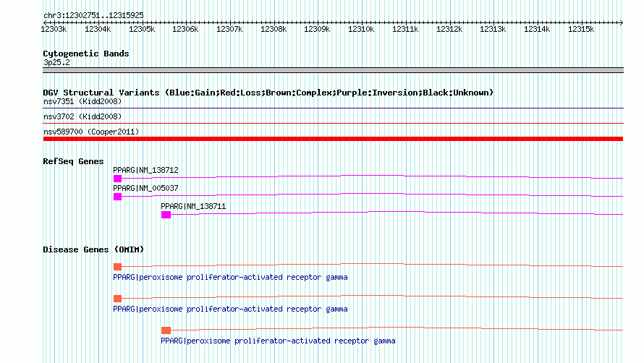Click the NM_138712 magenta intron line
The height and width of the screenshot is (363, 644).
(373, 176)
